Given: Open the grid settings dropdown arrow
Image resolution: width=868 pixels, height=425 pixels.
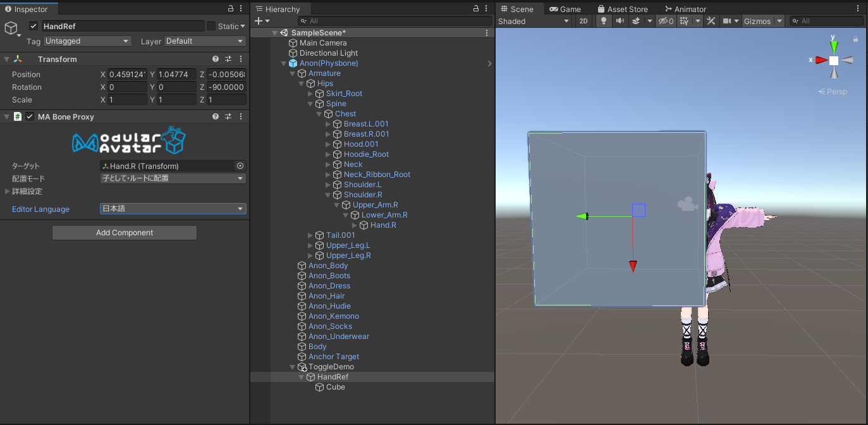Looking at the screenshot, I should point(697,21).
